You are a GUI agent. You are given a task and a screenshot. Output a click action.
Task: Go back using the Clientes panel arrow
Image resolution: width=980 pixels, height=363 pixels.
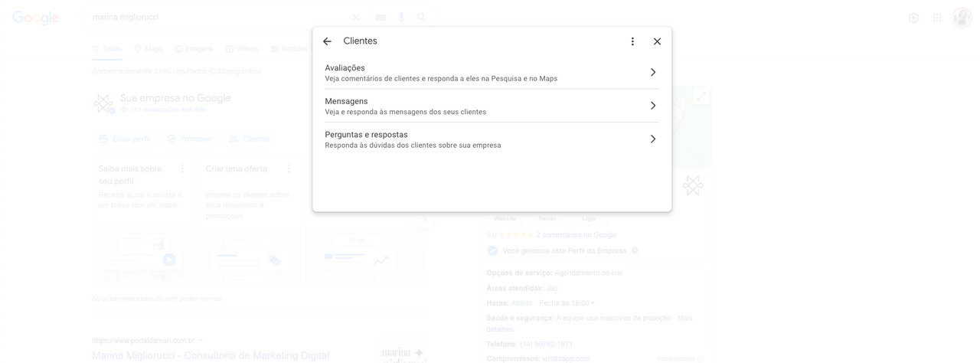(327, 41)
